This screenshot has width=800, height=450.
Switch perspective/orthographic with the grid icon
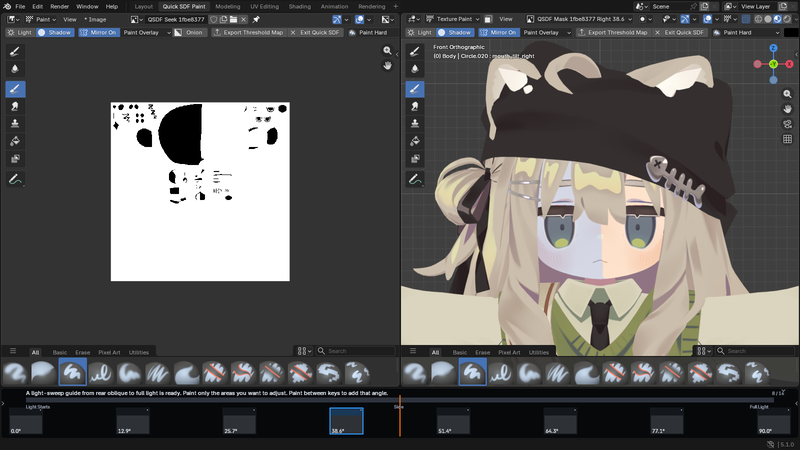point(787,139)
